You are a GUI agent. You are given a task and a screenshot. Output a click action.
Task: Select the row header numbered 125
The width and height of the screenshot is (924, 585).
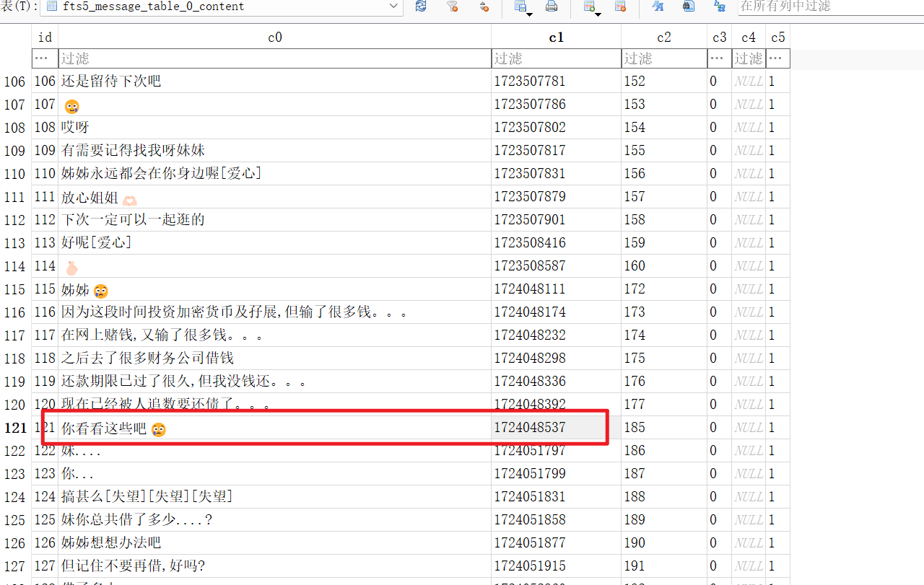click(15, 520)
